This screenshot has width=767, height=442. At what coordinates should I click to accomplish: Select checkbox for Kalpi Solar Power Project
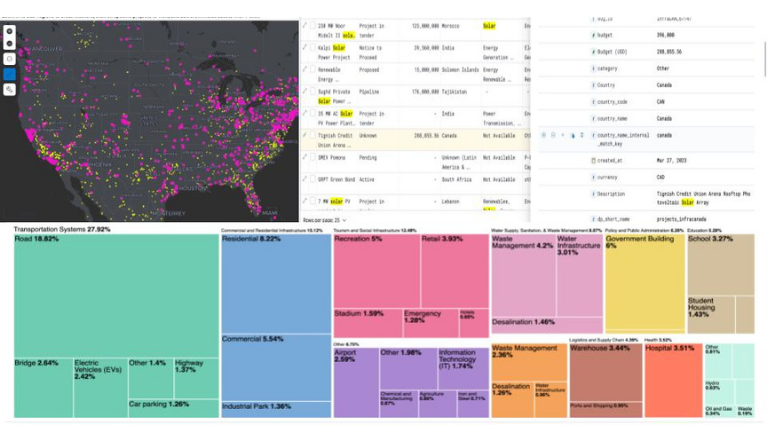(313, 47)
